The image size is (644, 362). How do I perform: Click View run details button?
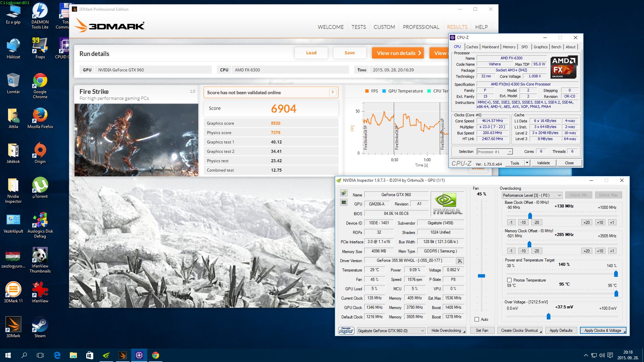[x=398, y=53]
